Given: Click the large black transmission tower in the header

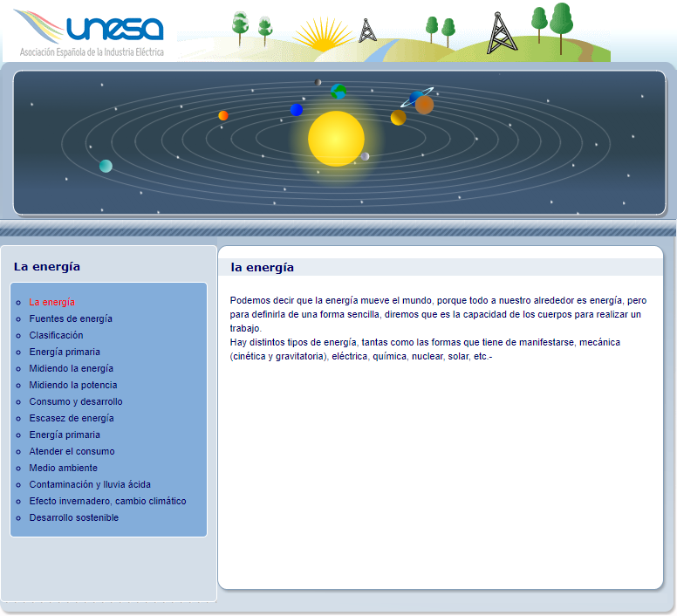Looking at the screenshot, I should 502,31.
